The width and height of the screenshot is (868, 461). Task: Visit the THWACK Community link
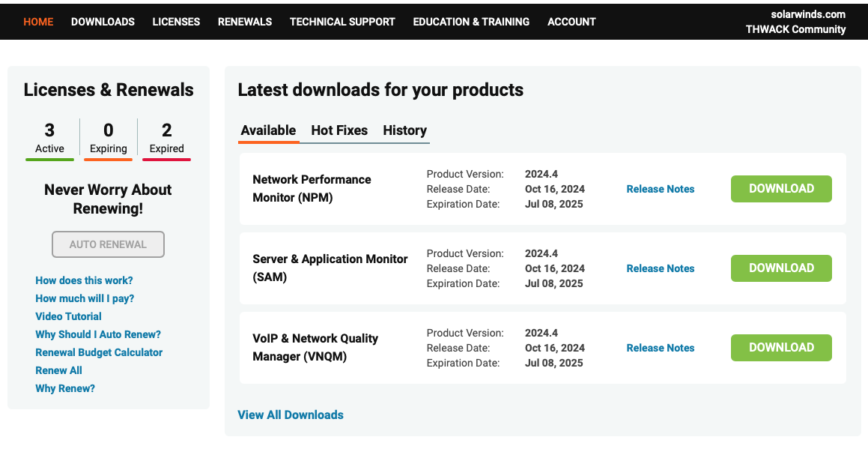(x=795, y=30)
